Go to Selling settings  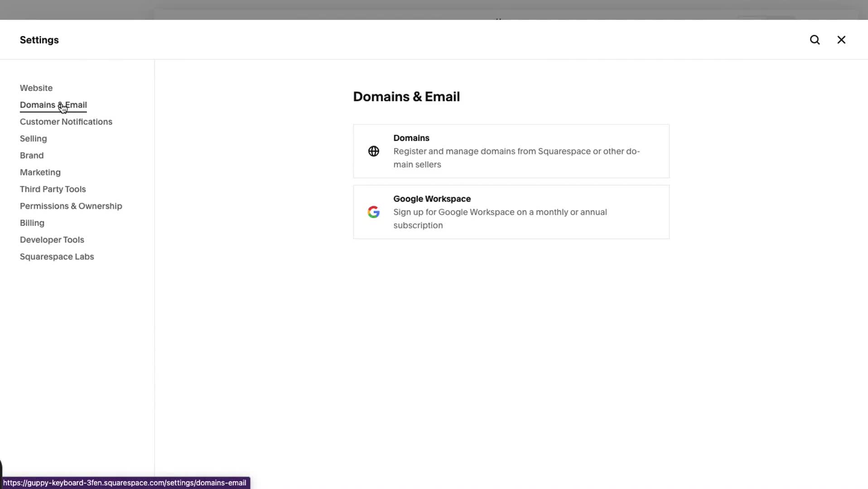tap(34, 139)
